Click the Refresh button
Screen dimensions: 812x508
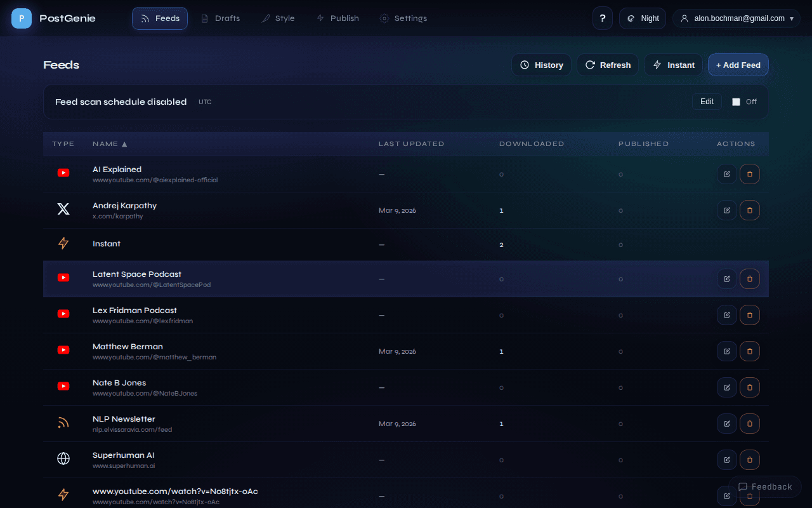click(x=607, y=64)
